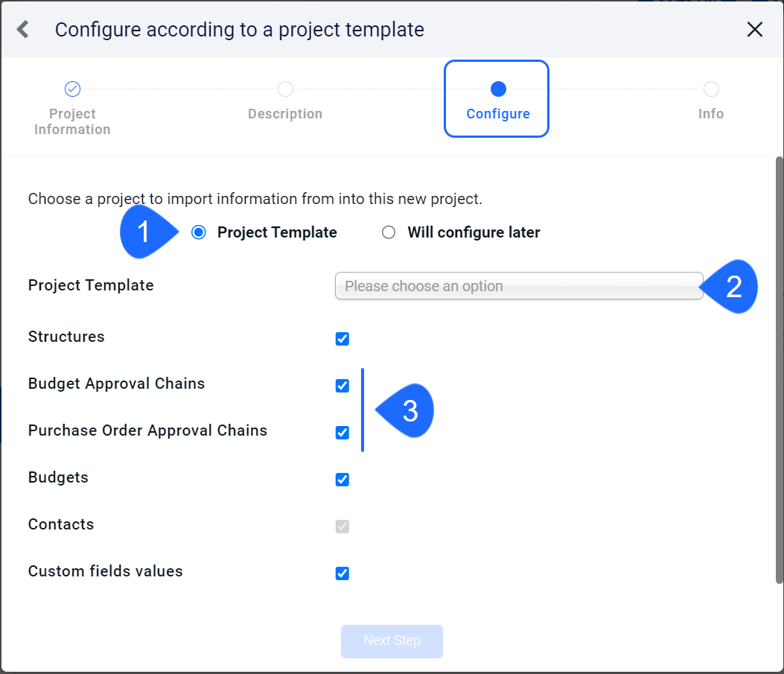Click the Next Step button

tap(392, 641)
